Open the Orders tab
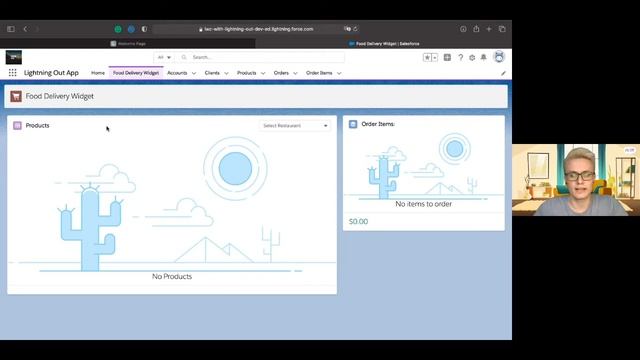Viewport: 640px width, 360px height. 281,73
